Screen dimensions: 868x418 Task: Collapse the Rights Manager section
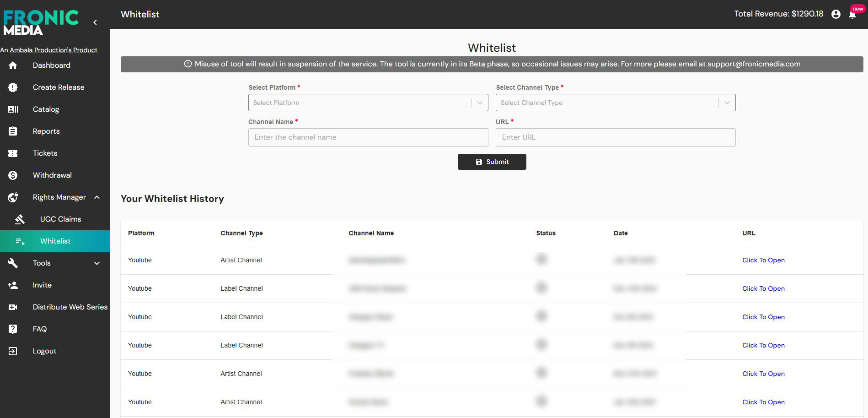click(97, 197)
